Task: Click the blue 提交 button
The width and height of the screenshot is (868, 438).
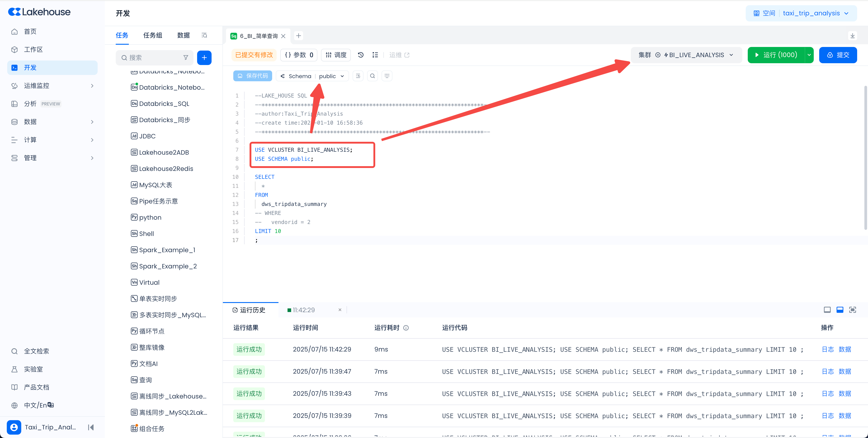Action: [838, 55]
